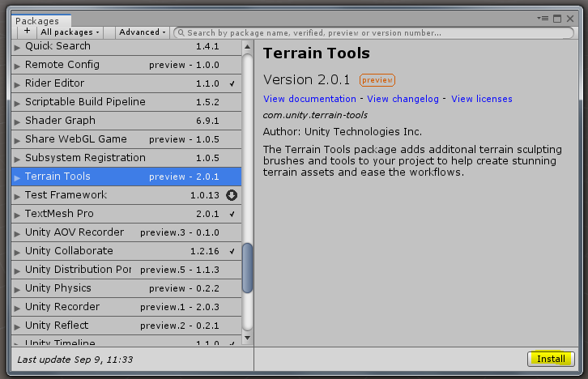
Task: Click Shader Graph version 6.9.1
Action: point(207,121)
